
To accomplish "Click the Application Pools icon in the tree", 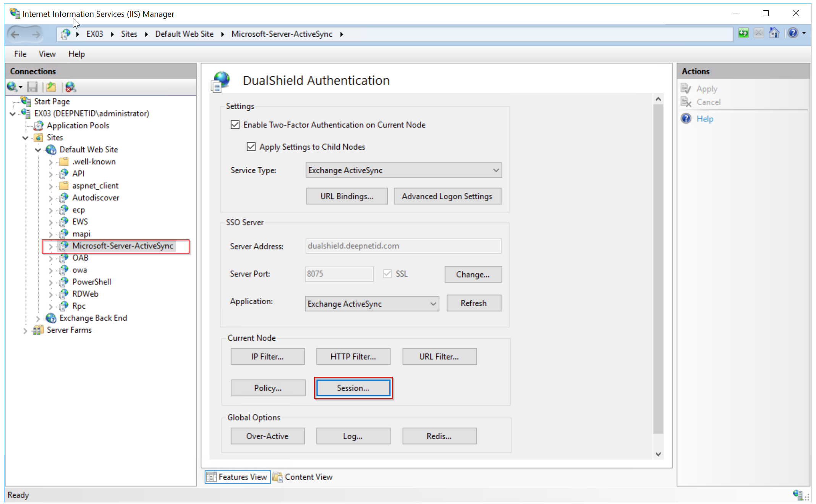I will (x=39, y=126).
